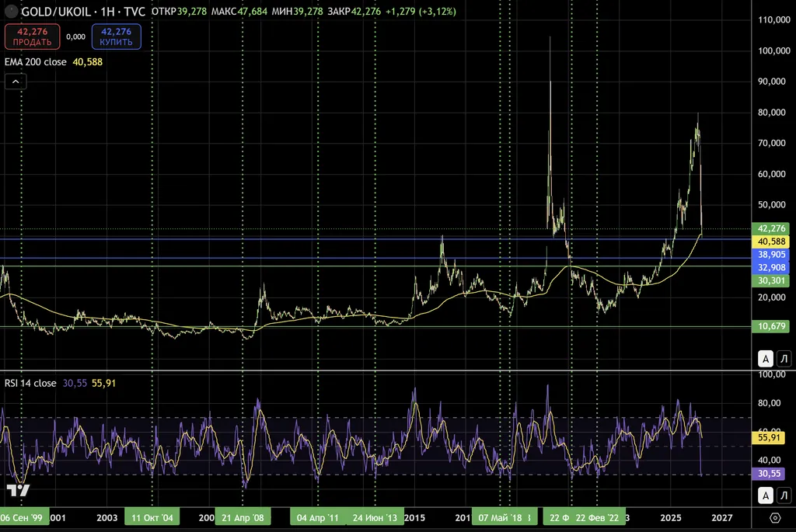Open chart settings gear at bottom right
The image size is (796, 532).
tap(774, 518)
